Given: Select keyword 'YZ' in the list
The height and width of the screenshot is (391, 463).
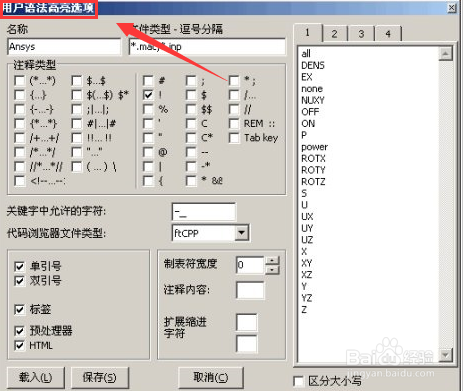Looking at the screenshot, I should (307, 298).
